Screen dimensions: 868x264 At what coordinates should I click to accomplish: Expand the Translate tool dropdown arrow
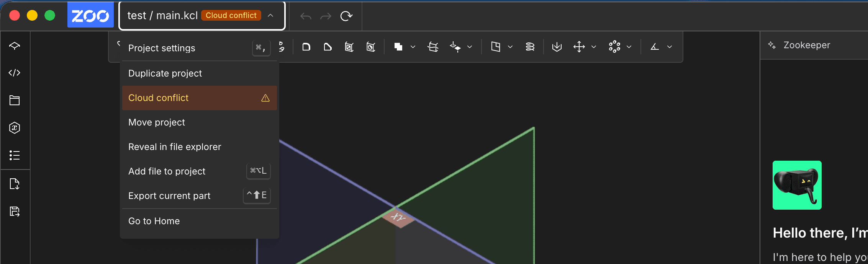click(594, 47)
